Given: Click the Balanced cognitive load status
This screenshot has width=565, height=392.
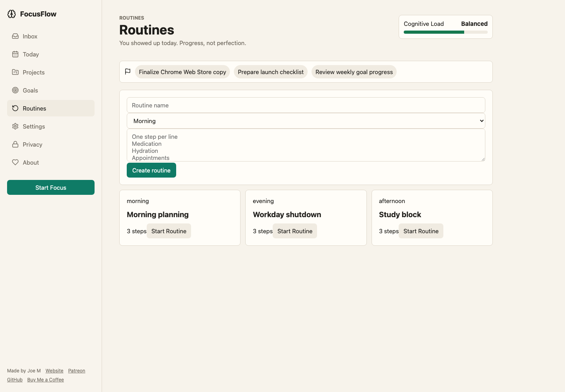Looking at the screenshot, I should [474, 24].
